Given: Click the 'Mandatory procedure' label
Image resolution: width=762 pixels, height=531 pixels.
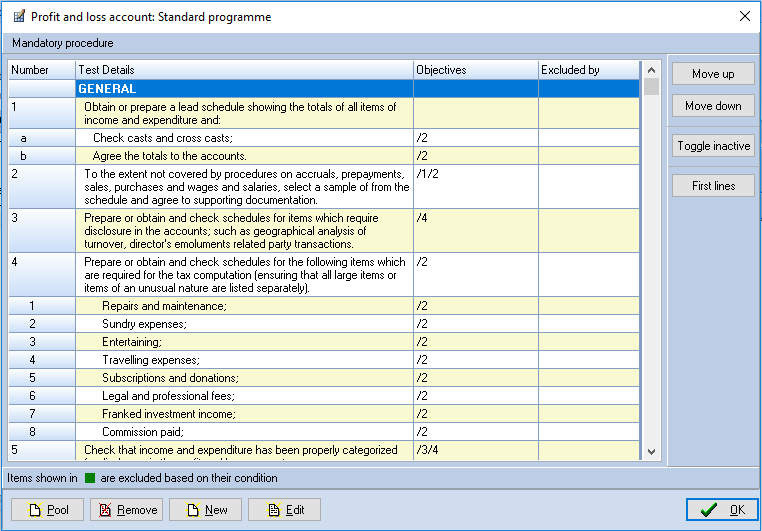Looking at the screenshot, I should coord(63,43).
